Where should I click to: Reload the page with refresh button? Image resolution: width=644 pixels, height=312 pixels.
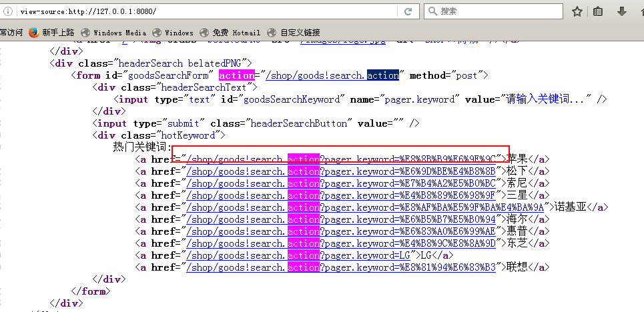[x=408, y=11]
